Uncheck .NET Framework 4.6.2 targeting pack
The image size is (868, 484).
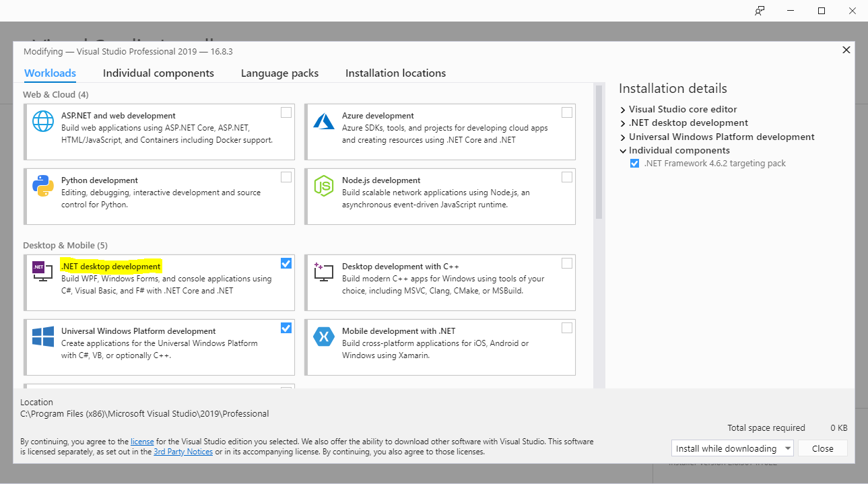click(x=634, y=164)
